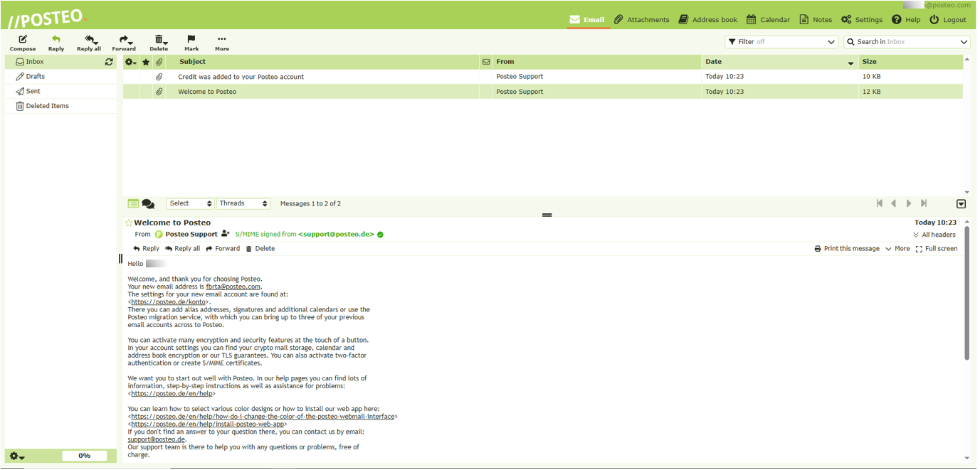Expand the All headers section
This screenshot has height=470, width=980.
(x=934, y=235)
